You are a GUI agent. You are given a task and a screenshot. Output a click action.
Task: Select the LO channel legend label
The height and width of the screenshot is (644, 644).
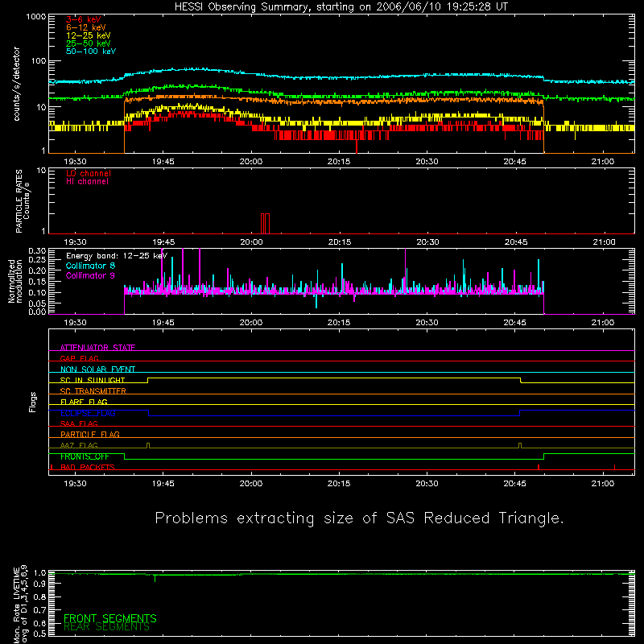pos(89,173)
